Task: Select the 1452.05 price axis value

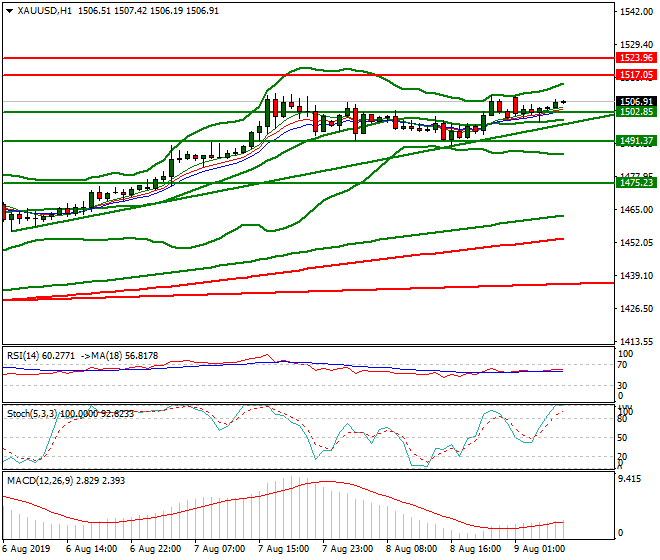Action: tap(636, 243)
